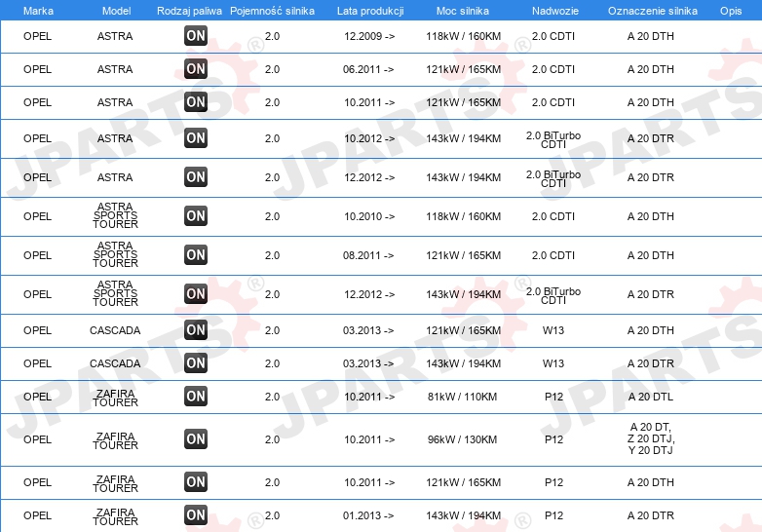
Task: Click the Opis column header
Action: pos(731,11)
